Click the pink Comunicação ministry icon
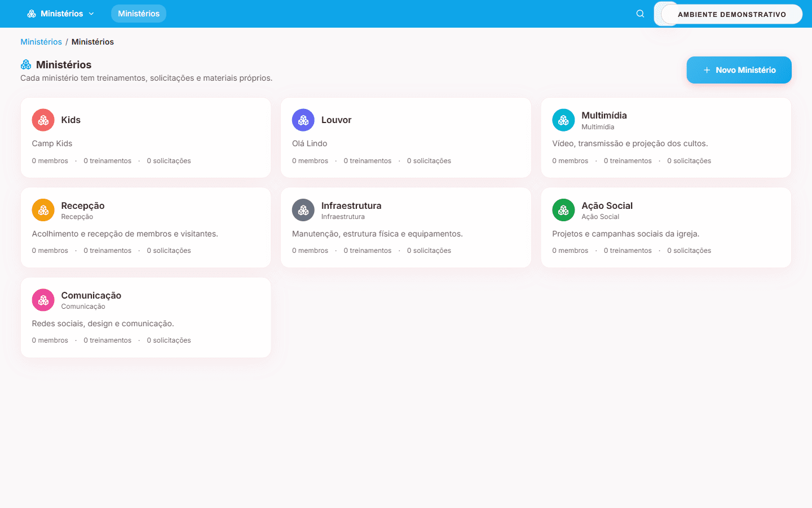The width and height of the screenshot is (812, 508). click(43, 300)
